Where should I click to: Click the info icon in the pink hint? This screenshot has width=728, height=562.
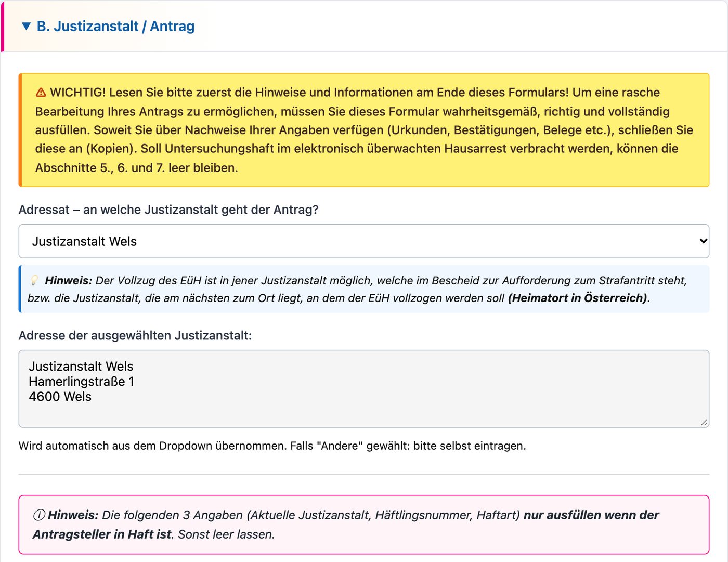click(39, 515)
